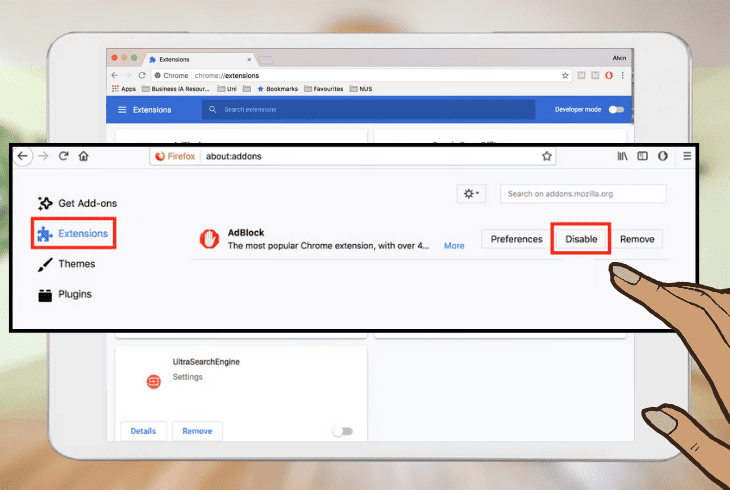730x490 pixels.
Task: Go back in Firefox window
Action: point(22,156)
